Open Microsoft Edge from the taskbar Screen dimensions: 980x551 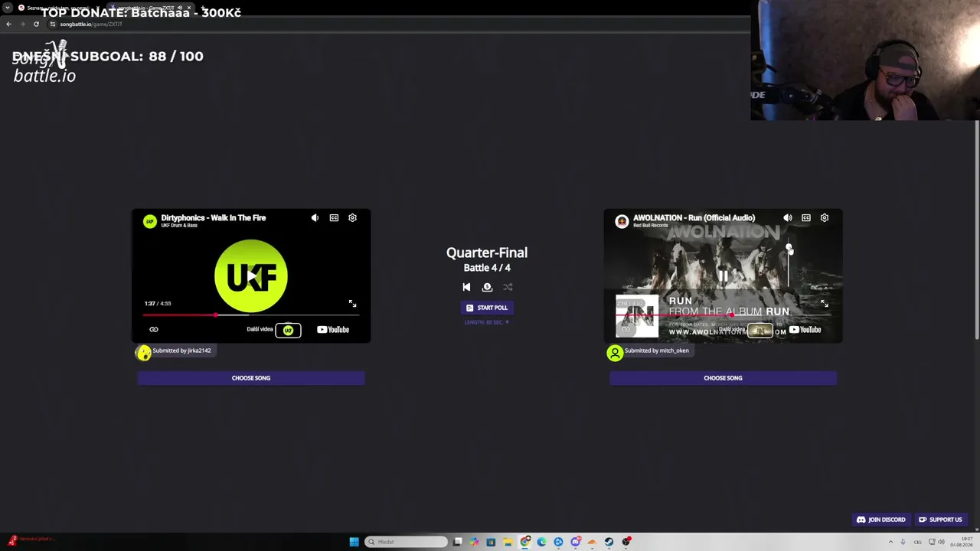[x=541, y=542]
